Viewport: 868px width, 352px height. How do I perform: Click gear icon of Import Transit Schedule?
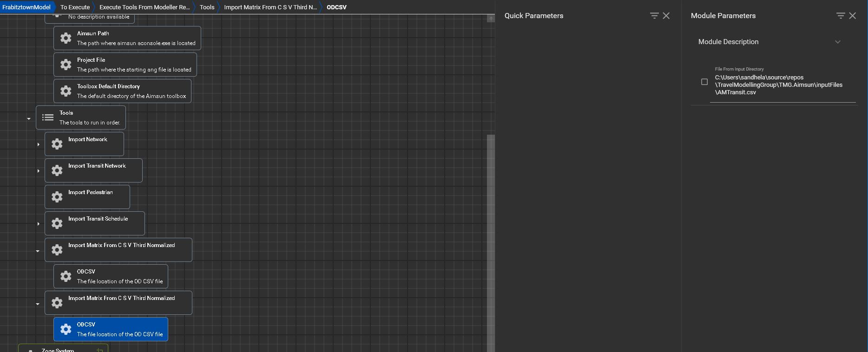pyautogui.click(x=57, y=223)
